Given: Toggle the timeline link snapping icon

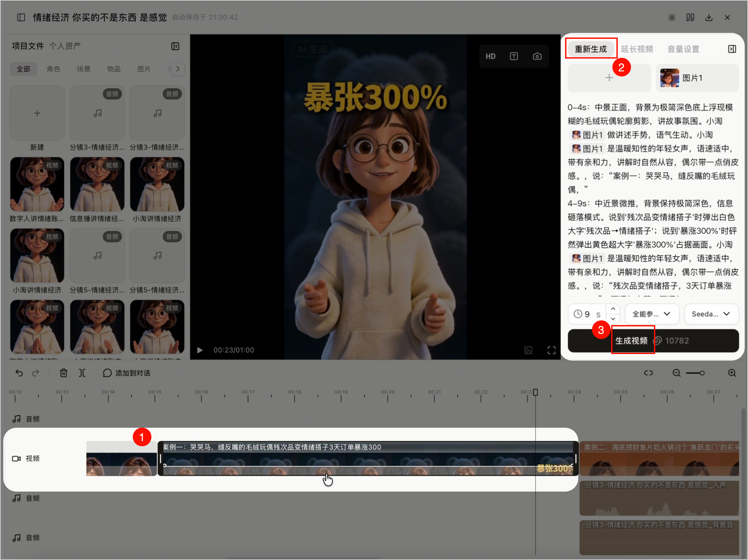Looking at the screenshot, I should 648,373.
